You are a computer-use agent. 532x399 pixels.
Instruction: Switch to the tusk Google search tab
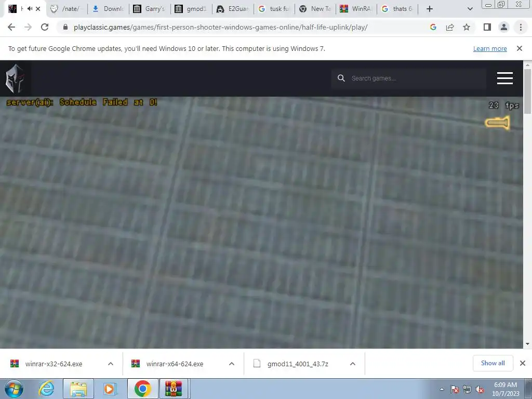[274, 9]
